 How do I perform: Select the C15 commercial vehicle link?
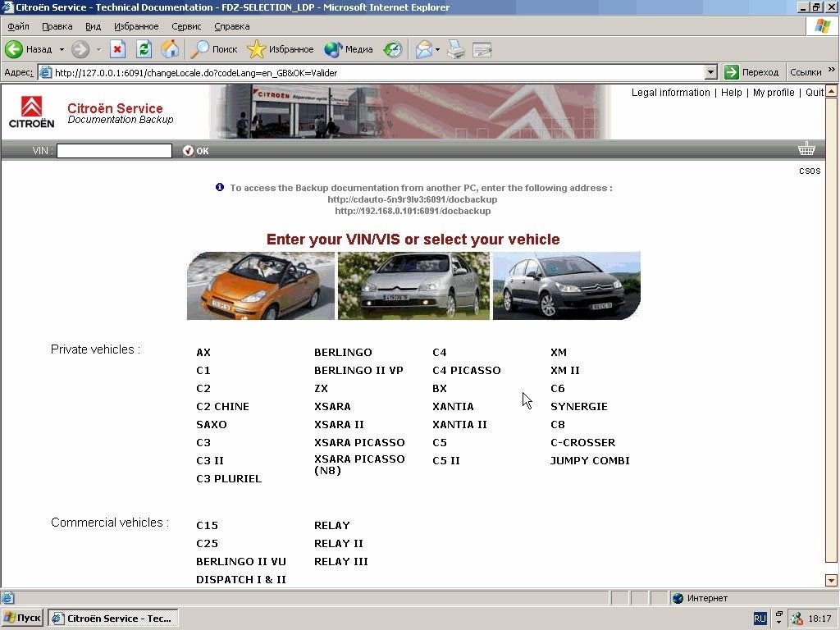coord(207,526)
